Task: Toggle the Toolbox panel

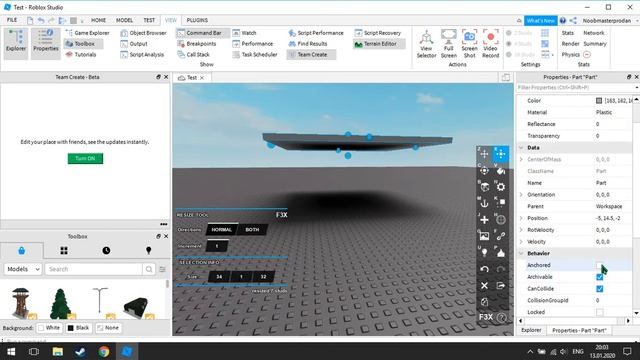Action: pyautogui.click(x=83, y=44)
